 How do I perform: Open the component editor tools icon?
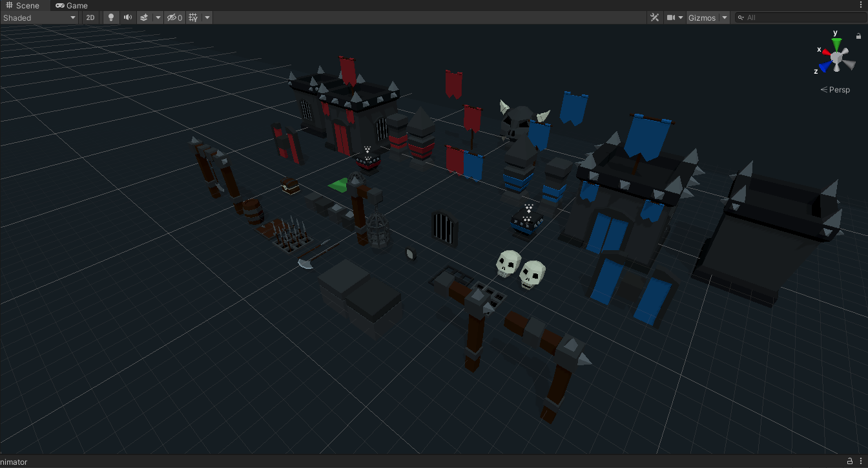(x=655, y=17)
